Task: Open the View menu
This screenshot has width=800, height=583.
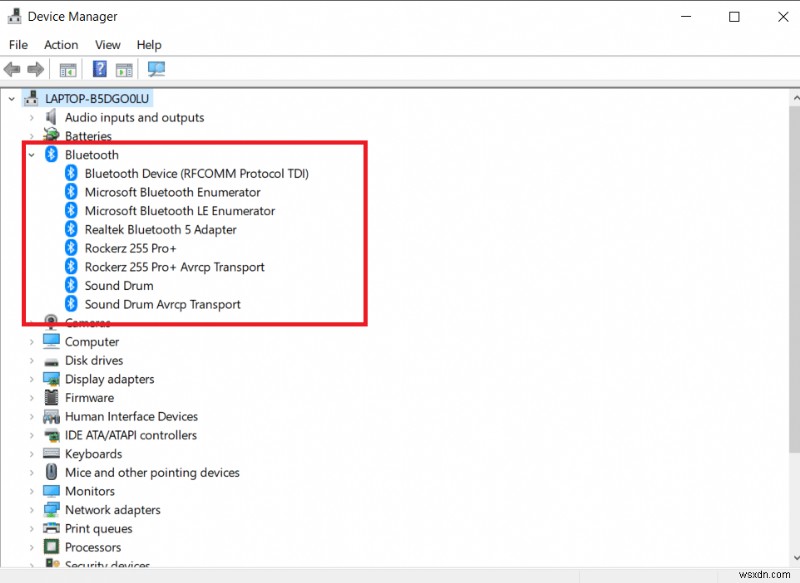Action: pos(107,44)
